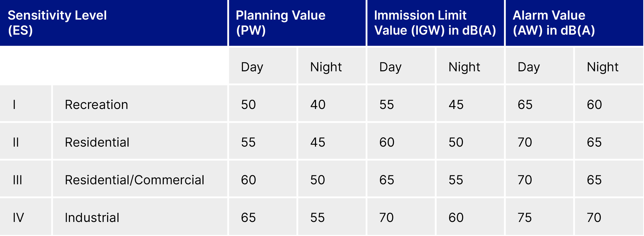Select the Alarm Value (AW) header cell
644x236 pixels.
point(554,23)
